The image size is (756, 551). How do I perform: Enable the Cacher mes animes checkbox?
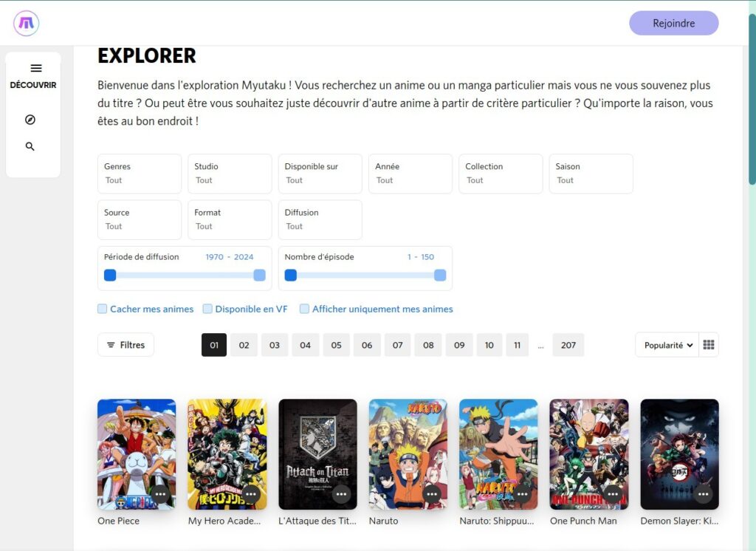pos(102,309)
